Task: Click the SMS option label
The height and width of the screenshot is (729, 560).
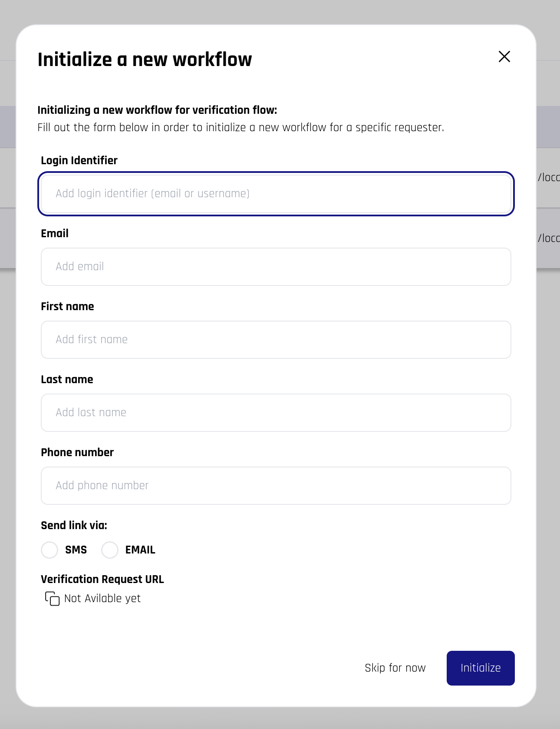Action: [76, 550]
